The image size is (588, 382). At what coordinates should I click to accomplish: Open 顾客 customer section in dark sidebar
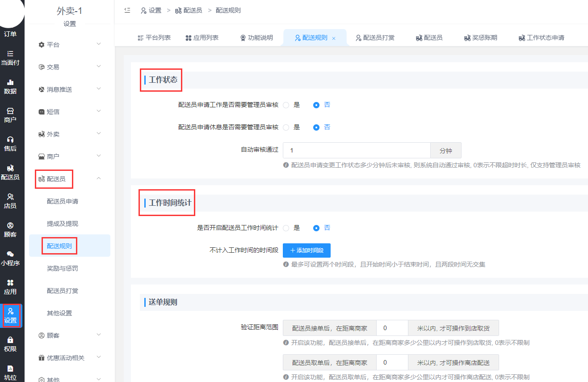click(10, 230)
